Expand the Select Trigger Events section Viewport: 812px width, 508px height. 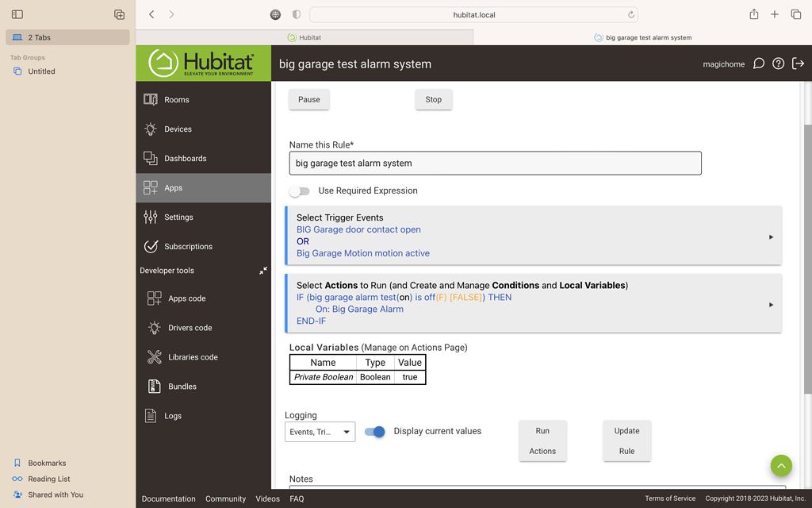[770, 237]
